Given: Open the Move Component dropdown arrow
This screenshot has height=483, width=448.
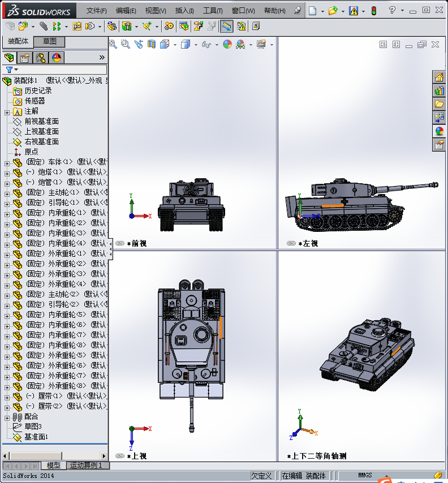Looking at the screenshot, I should coord(100,27).
